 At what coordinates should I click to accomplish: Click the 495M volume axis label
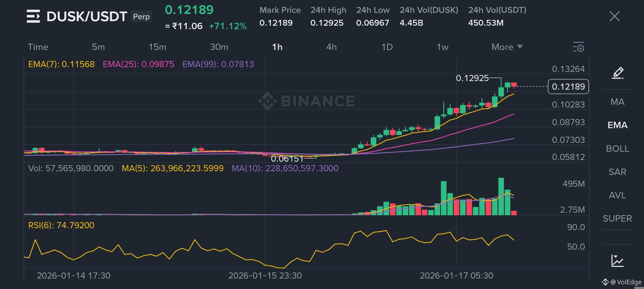tap(574, 184)
